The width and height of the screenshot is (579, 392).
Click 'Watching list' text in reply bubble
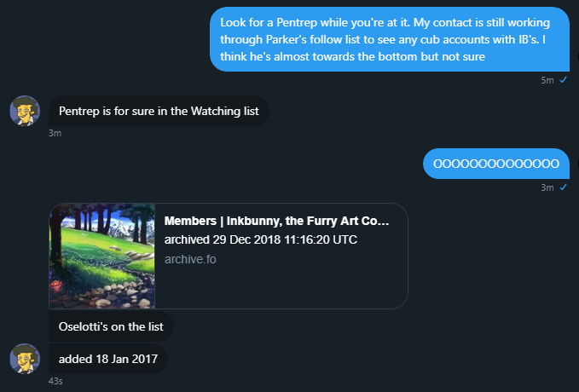(x=225, y=111)
